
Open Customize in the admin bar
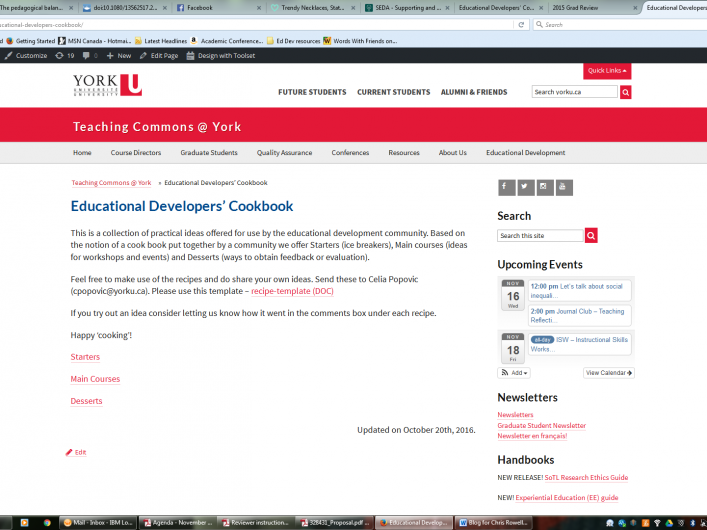(26, 55)
